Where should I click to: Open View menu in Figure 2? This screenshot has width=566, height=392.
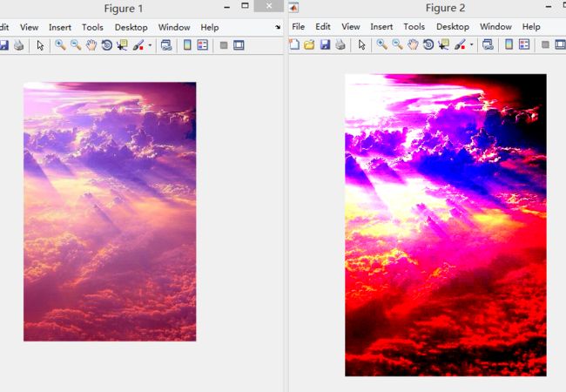coord(351,27)
